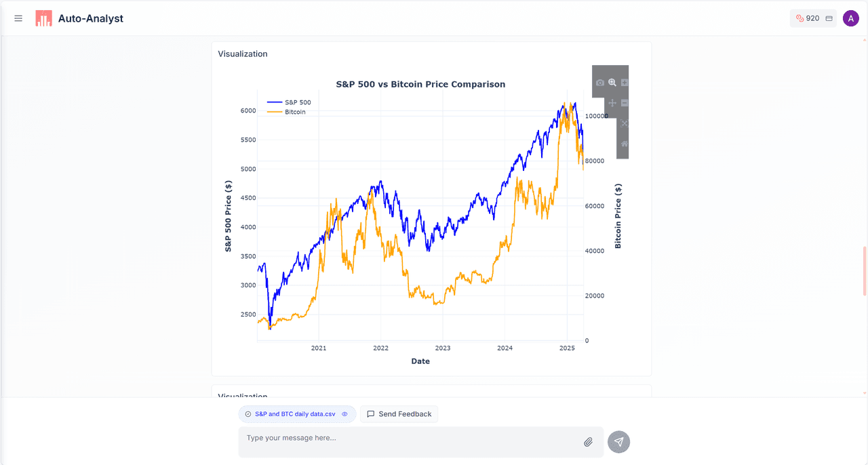Image resolution: width=868 pixels, height=465 pixels.
Task: Open the 920 credits balance panel
Action: point(807,18)
